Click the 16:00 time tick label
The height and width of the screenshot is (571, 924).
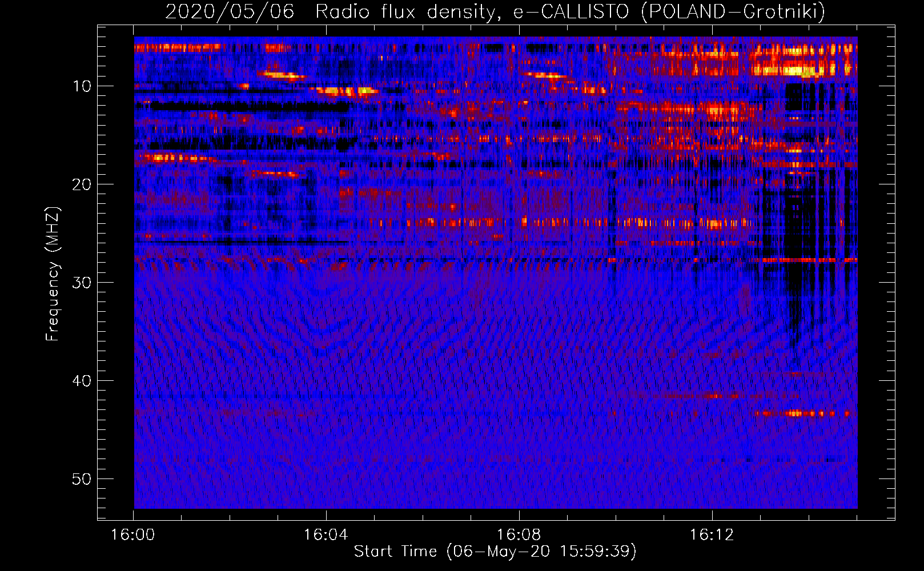coord(133,535)
